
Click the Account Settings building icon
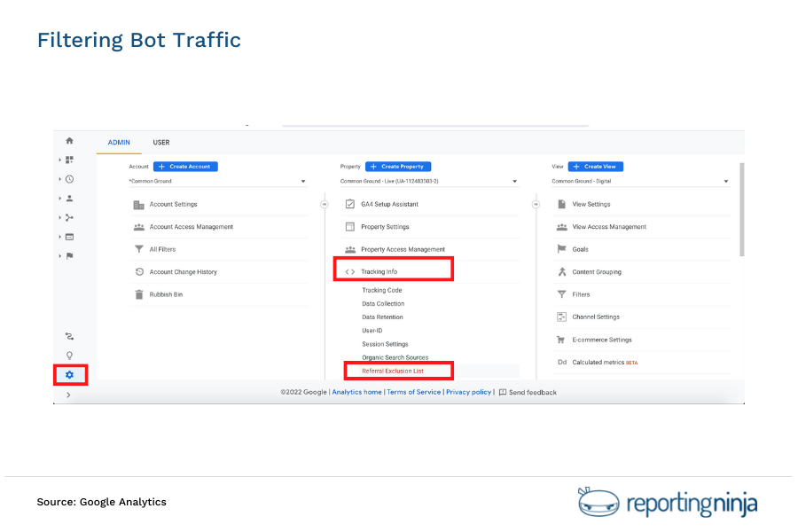[x=139, y=205]
